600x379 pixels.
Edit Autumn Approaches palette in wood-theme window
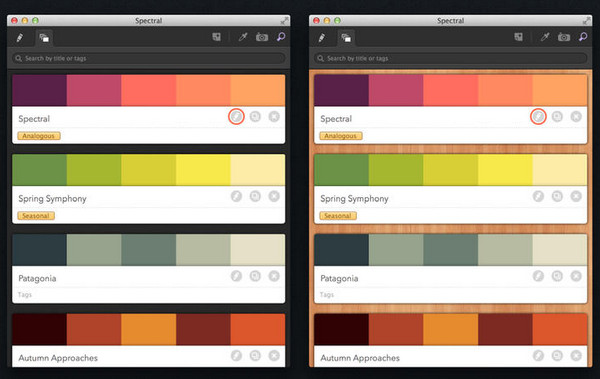coord(538,356)
